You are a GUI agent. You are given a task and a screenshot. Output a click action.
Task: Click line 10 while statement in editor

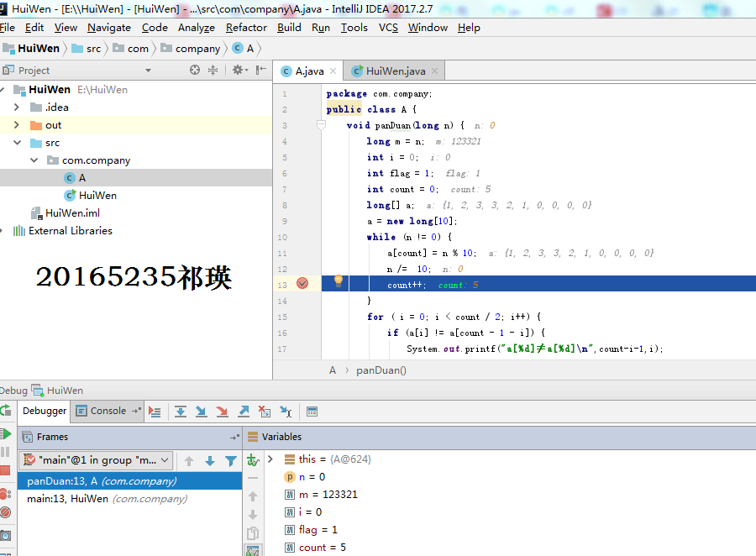(409, 237)
